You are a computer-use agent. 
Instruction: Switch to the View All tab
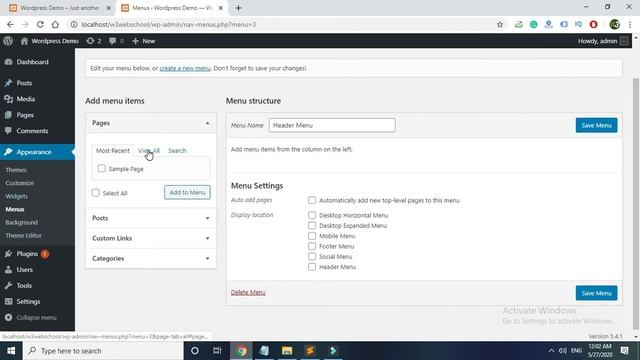tap(149, 151)
